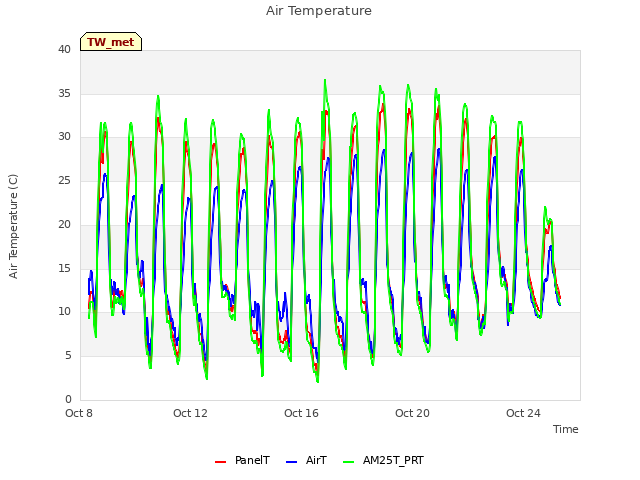Click the Air Temperature chart title
640x480 pixels.
319,11
